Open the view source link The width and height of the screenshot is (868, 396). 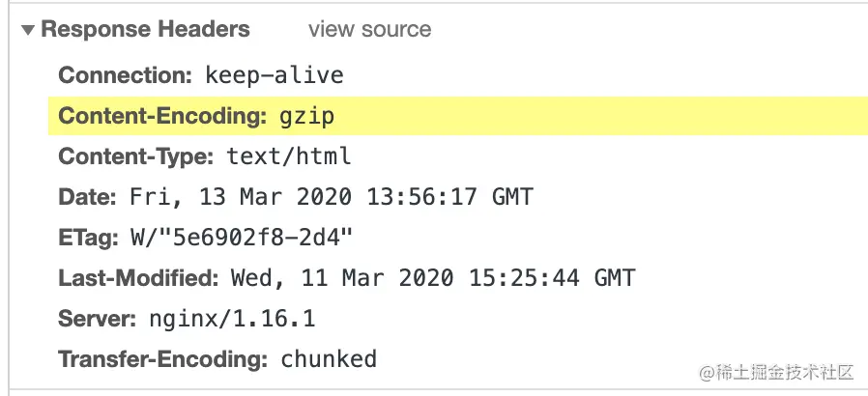(369, 30)
